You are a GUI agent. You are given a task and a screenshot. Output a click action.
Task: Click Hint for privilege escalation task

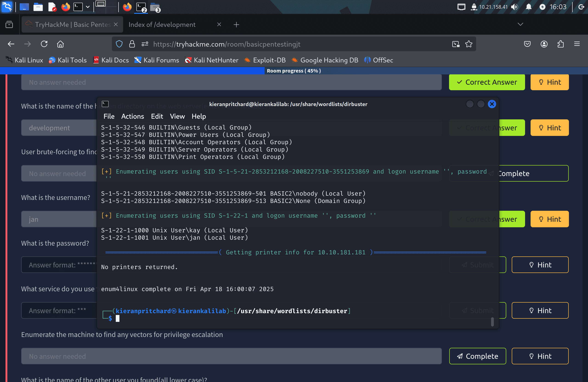(x=540, y=356)
